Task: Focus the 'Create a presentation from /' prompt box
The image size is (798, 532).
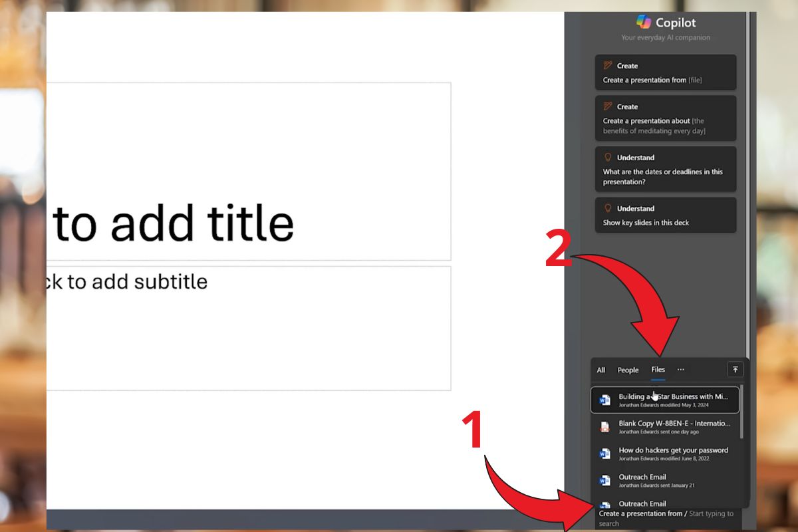Action: click(x=670, y=519)
